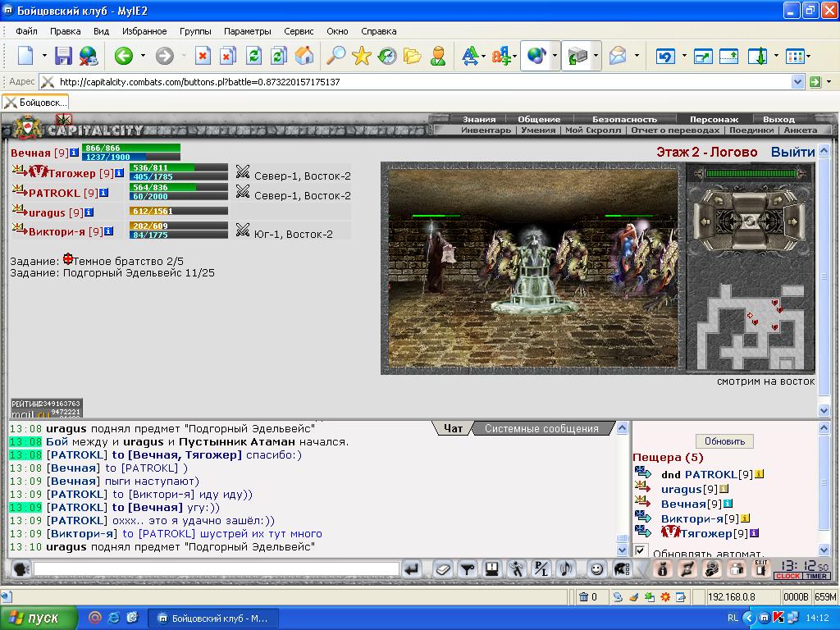The image size is (840, 630).
Task: Open the Поединки game menu link
Action: (x=751, y=130)
